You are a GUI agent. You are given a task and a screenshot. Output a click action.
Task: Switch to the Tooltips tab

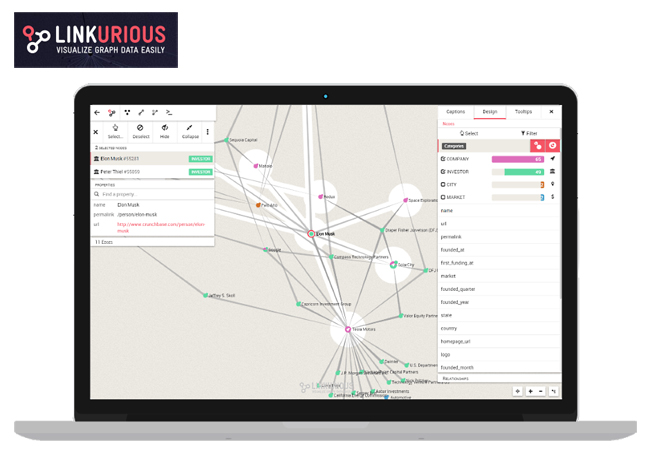point(523,112)
